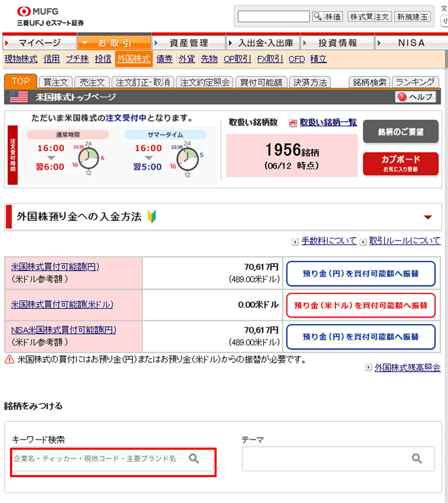Click the 株価 search button with magnifier
448x503 pixels.
click(x=327, y=16)
